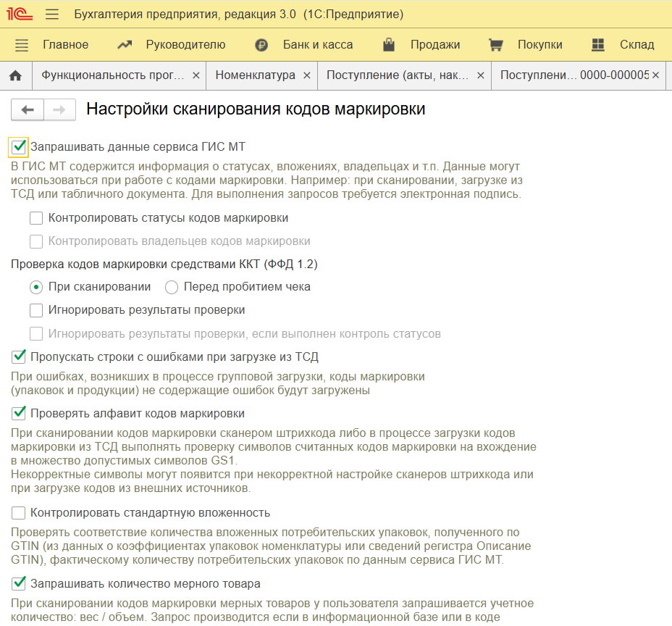Click the back navigation arrow
Image resolution: width=672 pixels, height=626 pixels.
[x=28, y=109]
